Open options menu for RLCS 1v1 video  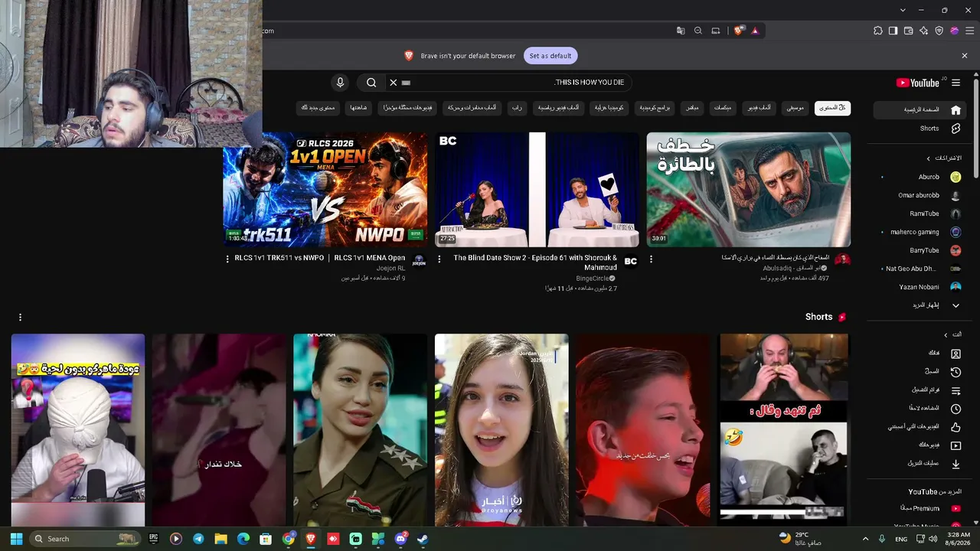pyautogui.click(x=227, y=259)
